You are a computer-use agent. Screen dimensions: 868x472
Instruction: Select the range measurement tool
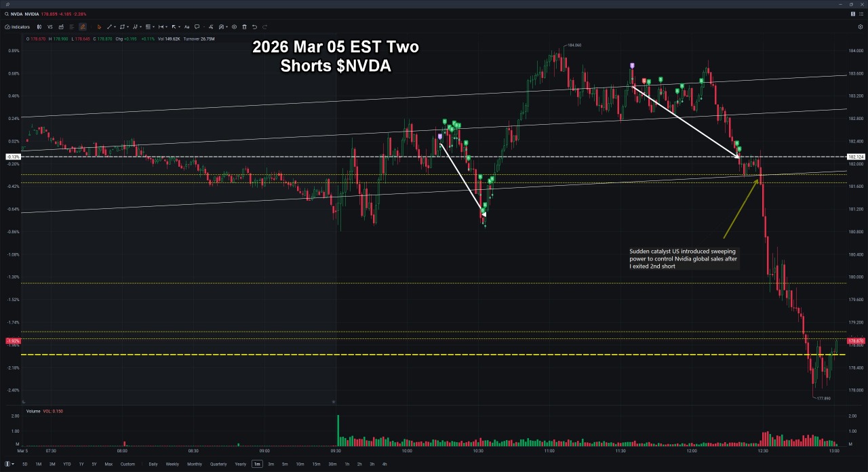click(161, 27)
